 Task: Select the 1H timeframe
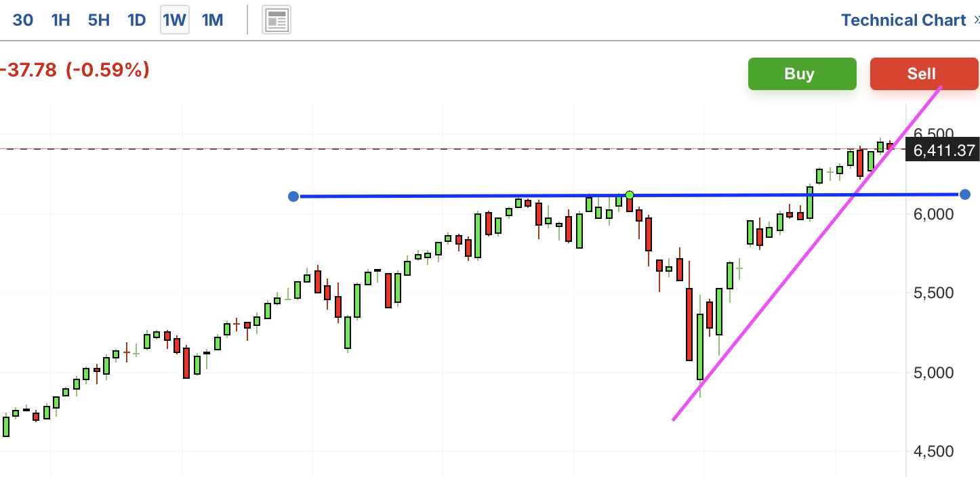(x=61, y=20)
